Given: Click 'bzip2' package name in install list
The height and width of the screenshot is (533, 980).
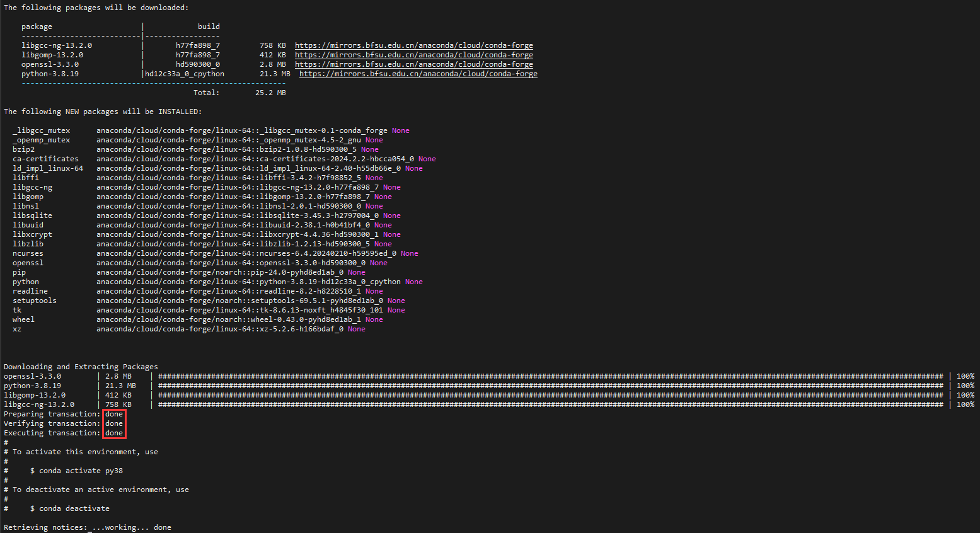Looking at the screenshot, I should point(23,149).
